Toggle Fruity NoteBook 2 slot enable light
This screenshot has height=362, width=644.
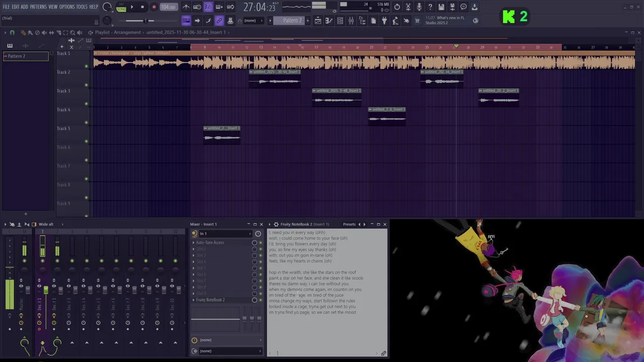pos(260,300)
